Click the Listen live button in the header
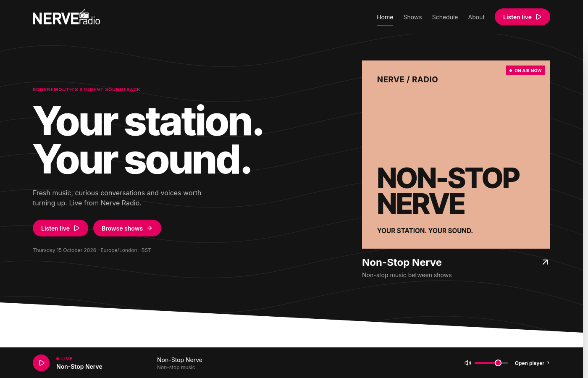This screenshot has height=378, width=588. tap(522, 17)
